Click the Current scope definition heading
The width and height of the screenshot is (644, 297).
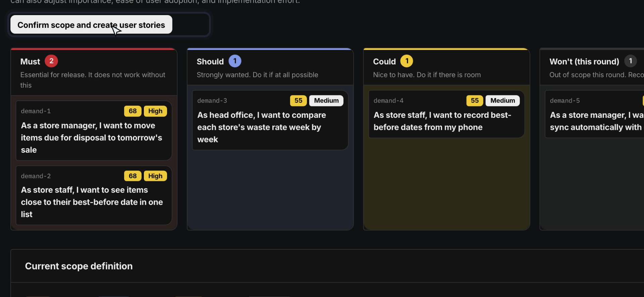(79, 266)
